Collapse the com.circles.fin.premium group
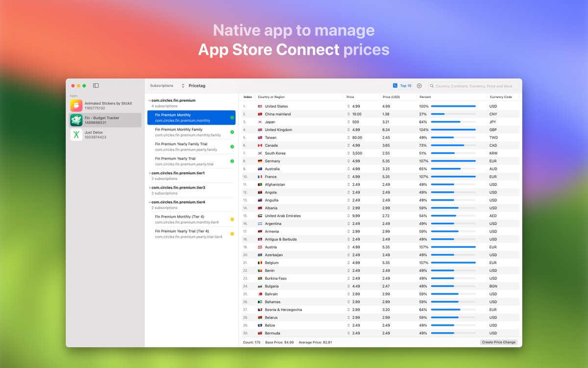 (x=149, y=101)
